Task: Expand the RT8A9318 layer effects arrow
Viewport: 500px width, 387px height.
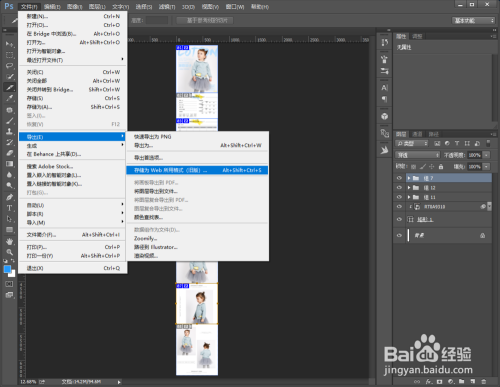Action: coord(489,207)
